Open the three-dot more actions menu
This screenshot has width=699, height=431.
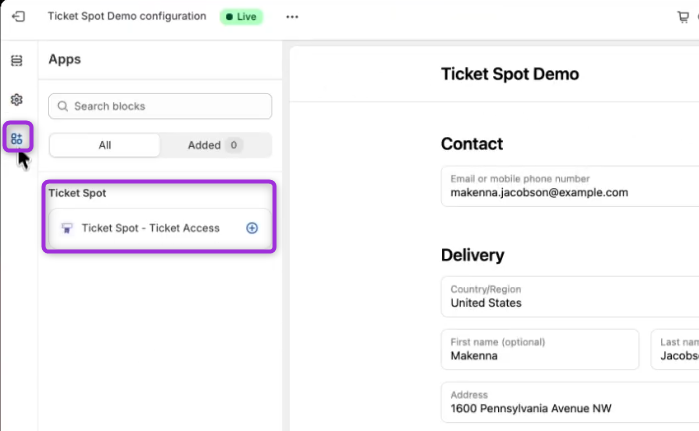292,17
